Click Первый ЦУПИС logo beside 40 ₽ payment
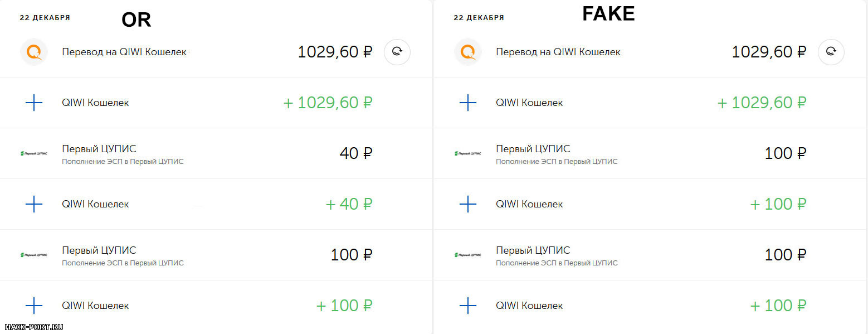 click(x=33, y=153)
